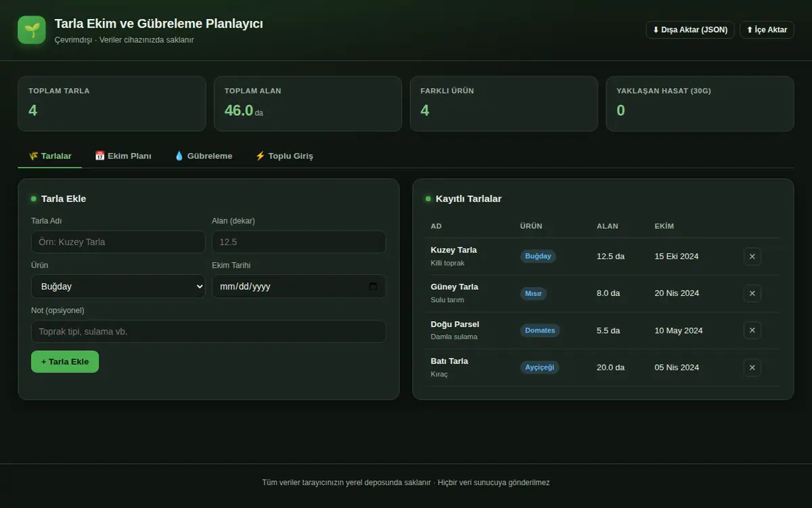The image size is (812, 508).
Task: Click the Mısır crop badge
Action: point(533,293)
